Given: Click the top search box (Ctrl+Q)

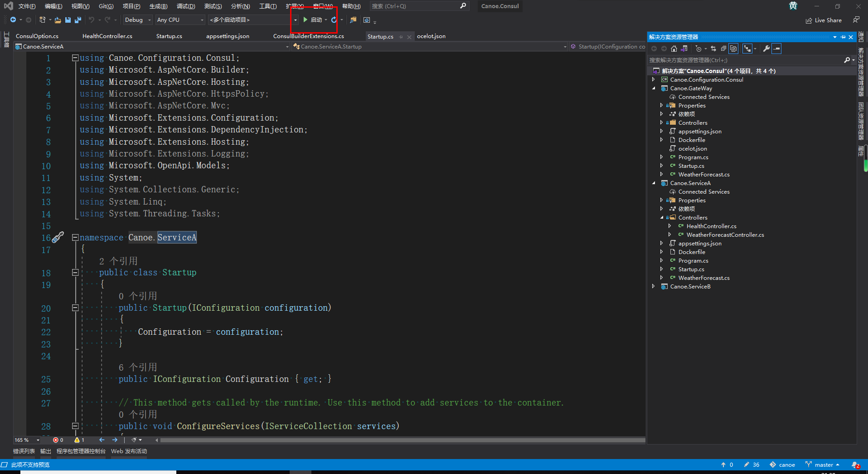Looking at the screenshot, I should (x=419, y=6).
